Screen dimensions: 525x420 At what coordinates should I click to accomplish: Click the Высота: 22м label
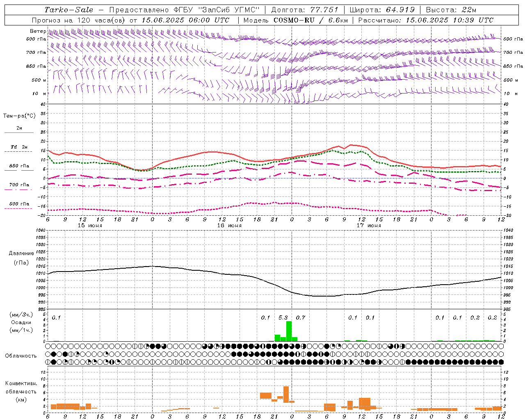451,10
